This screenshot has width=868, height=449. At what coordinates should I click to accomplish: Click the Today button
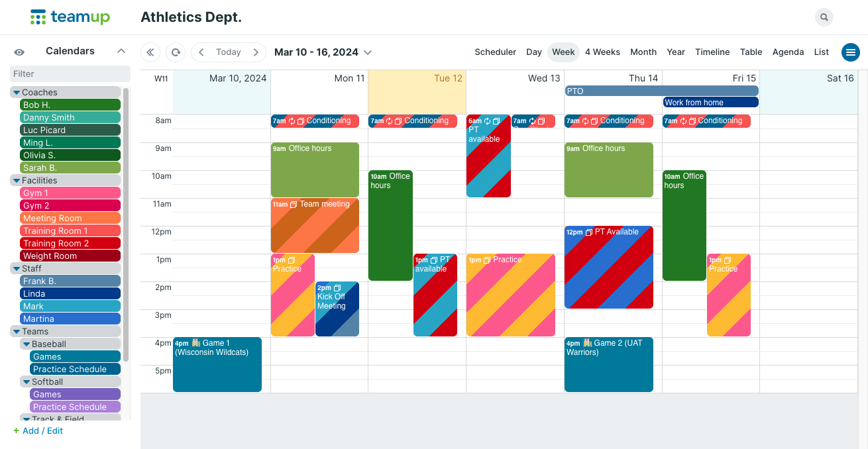click(x=229, y=52)
